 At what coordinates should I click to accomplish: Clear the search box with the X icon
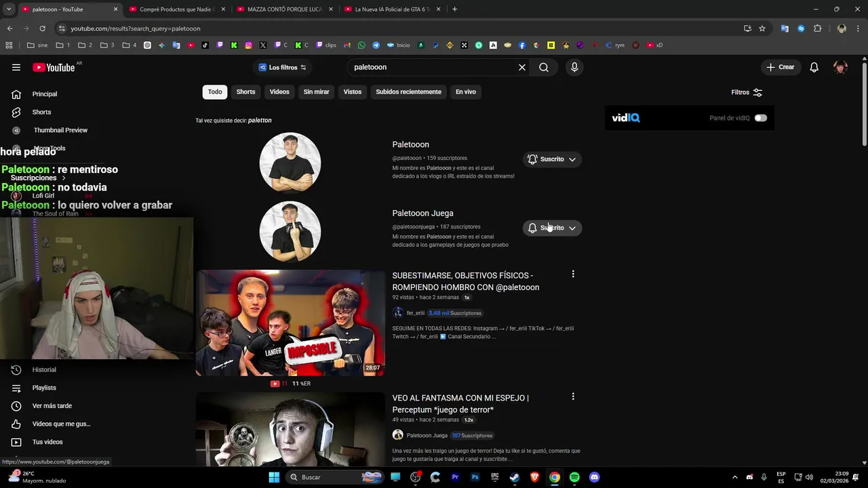[522, 67]
